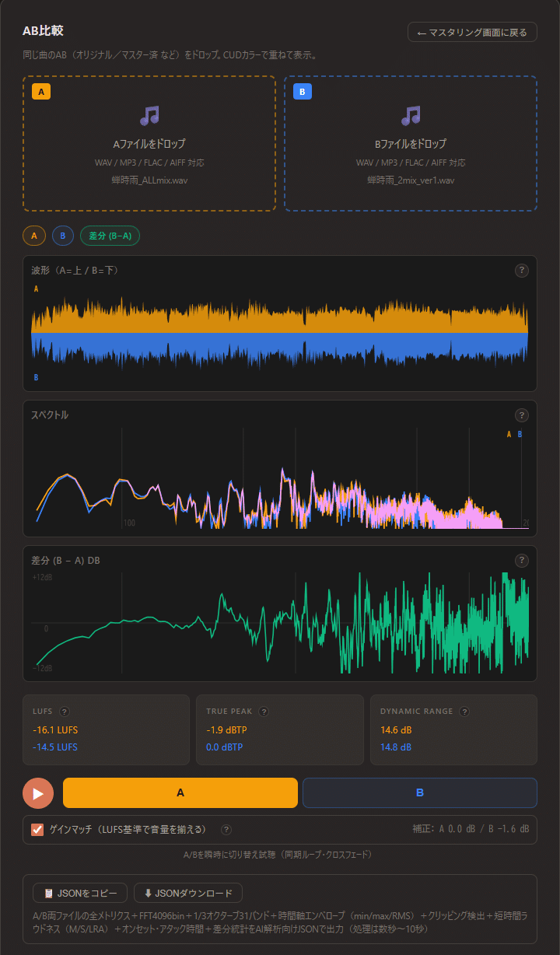Disable the ゲインマッチ checkbox
The image size is (560, 955).
coord(37,829)
